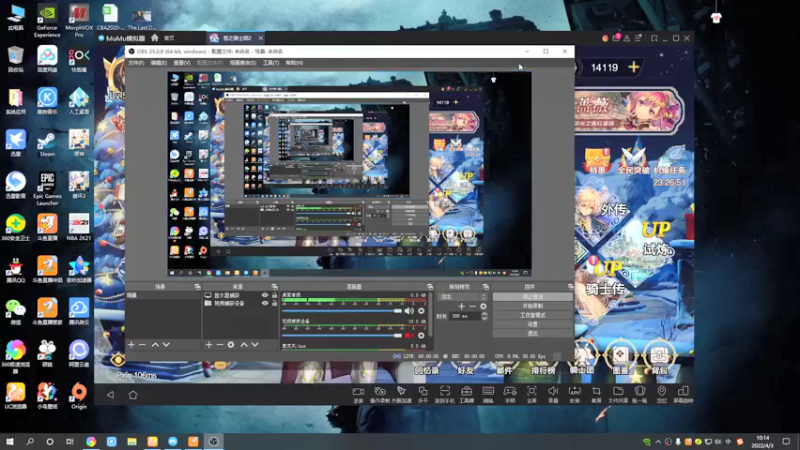This screenshot has width=800, height=450.
Task: Toggle visibility eye for display capture source
Action: point(265,295)
